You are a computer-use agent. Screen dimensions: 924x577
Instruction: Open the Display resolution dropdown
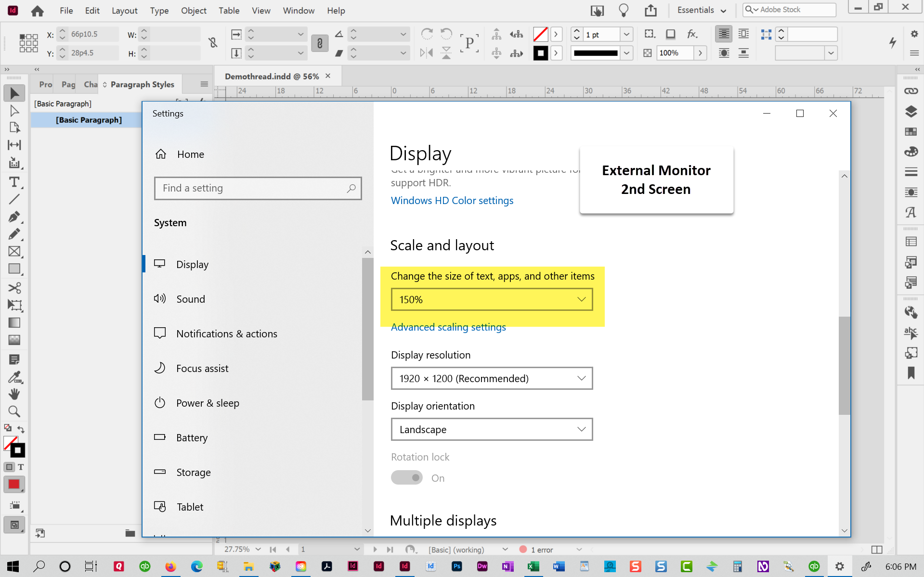pyautogui.click(x=492, y=378)
